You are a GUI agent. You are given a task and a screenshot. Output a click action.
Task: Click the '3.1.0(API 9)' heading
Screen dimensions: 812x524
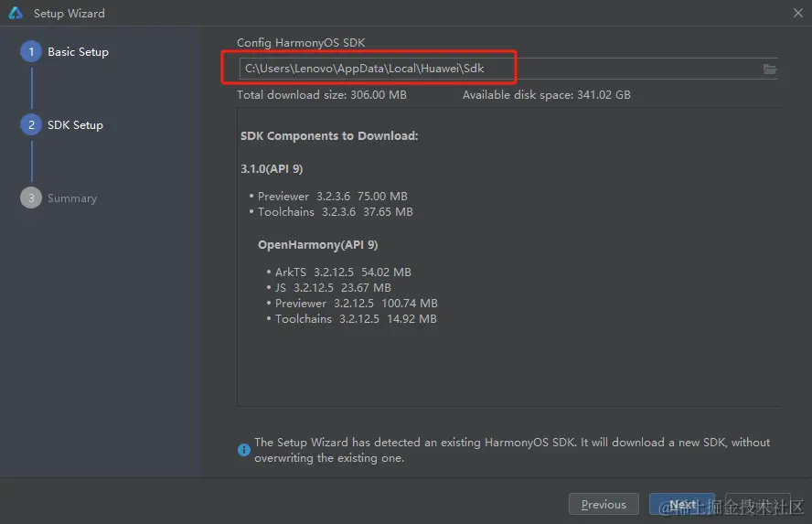[272, 169]
